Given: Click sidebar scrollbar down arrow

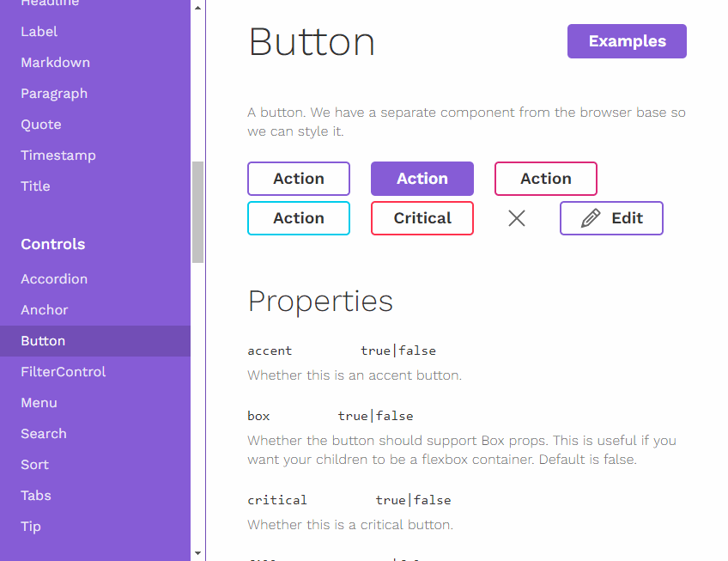Looking at the screenshot, I should pos(197,553).
